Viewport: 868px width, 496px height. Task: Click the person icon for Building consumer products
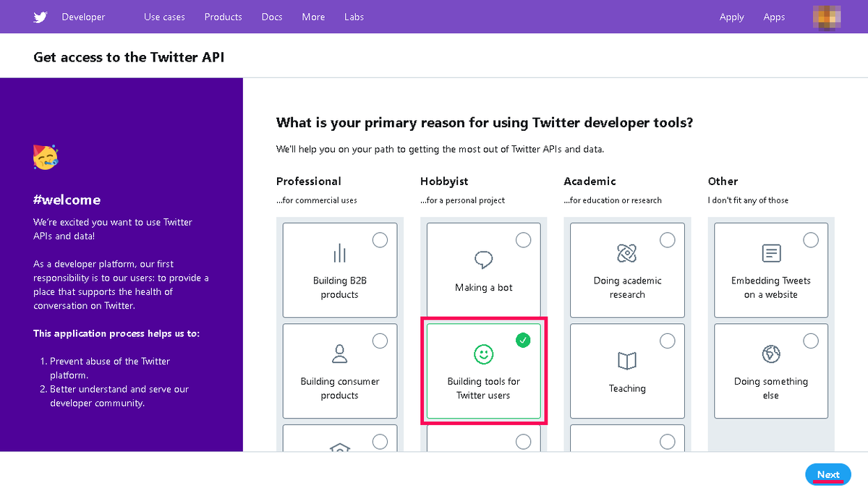[339, 354]
